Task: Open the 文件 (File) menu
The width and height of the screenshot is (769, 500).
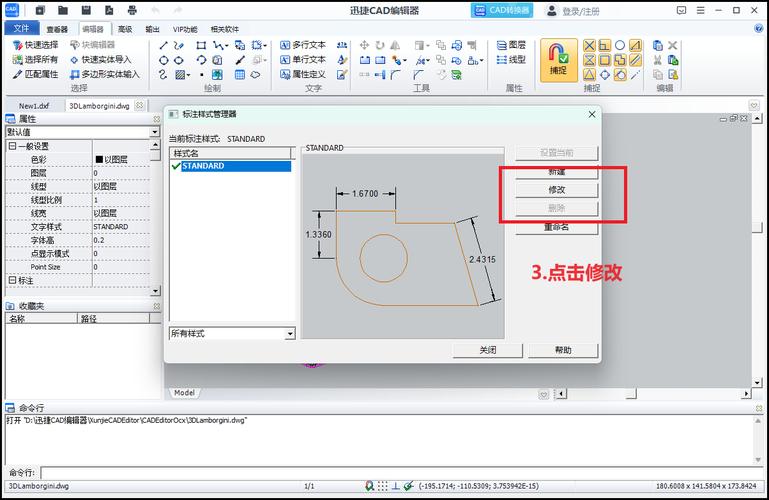Action: (21, 28)
